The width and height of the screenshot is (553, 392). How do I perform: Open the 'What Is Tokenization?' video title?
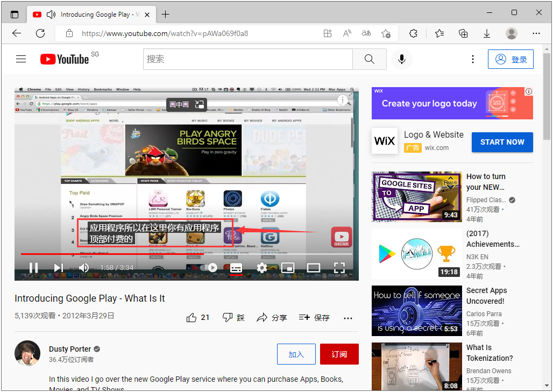click(490, 353)
